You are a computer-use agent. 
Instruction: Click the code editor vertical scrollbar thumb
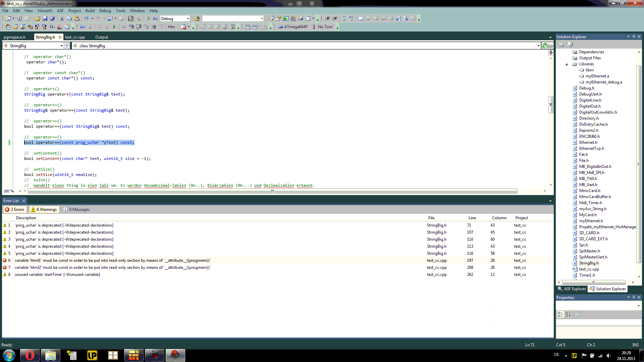(x=551, y=105)
